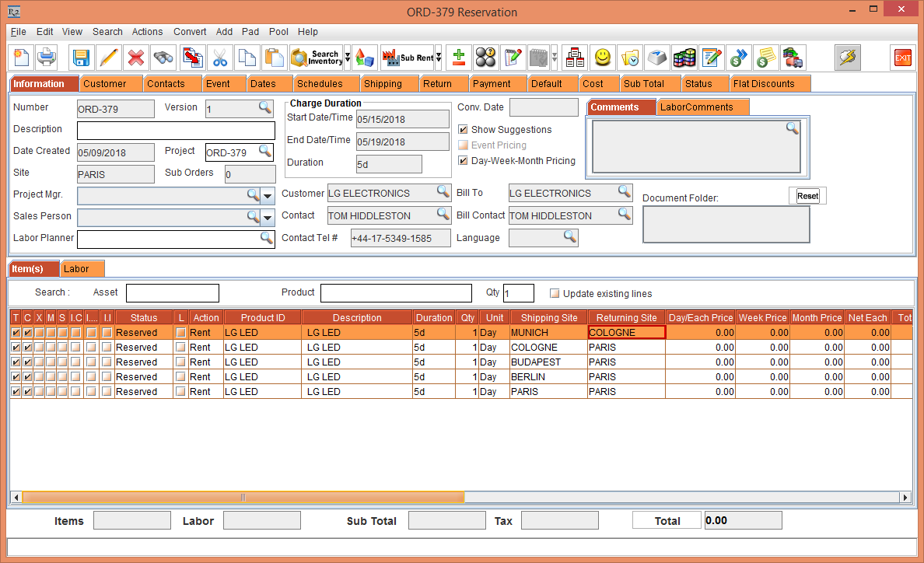The image size is (924, 563).
Task: Open the Actions menu
Action: click(147, 32)
